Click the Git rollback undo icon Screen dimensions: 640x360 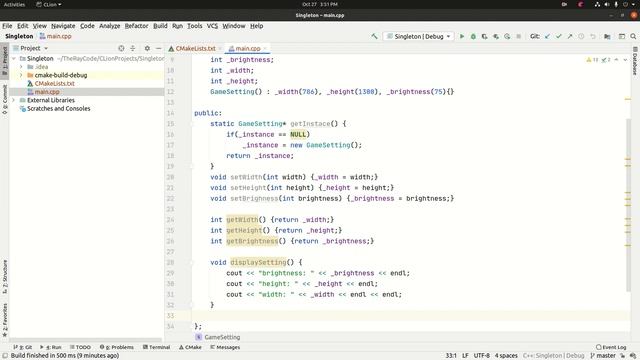tap(593, 36)
